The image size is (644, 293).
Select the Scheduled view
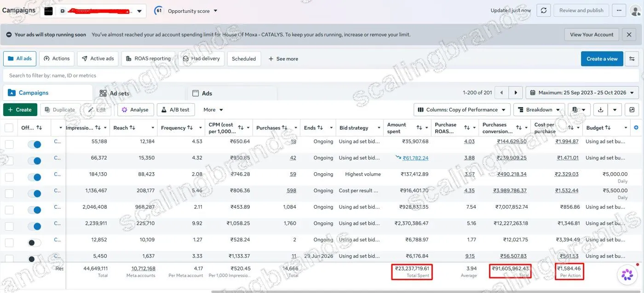(244, 59)
